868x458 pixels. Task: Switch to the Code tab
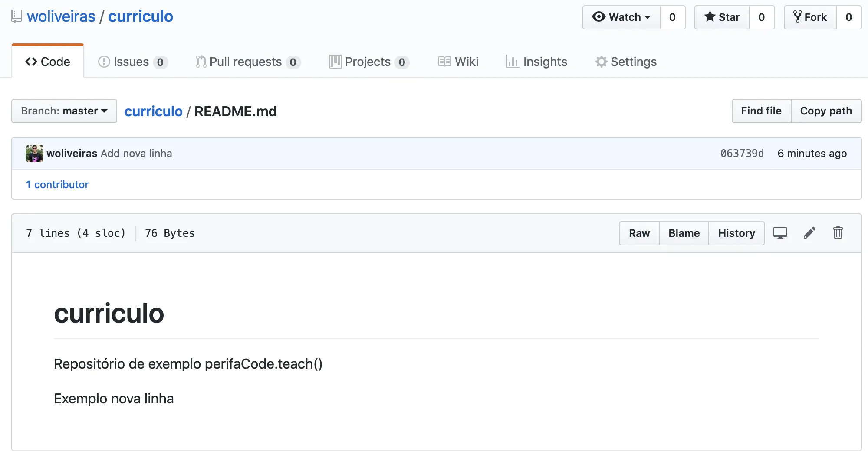point(48,62)
